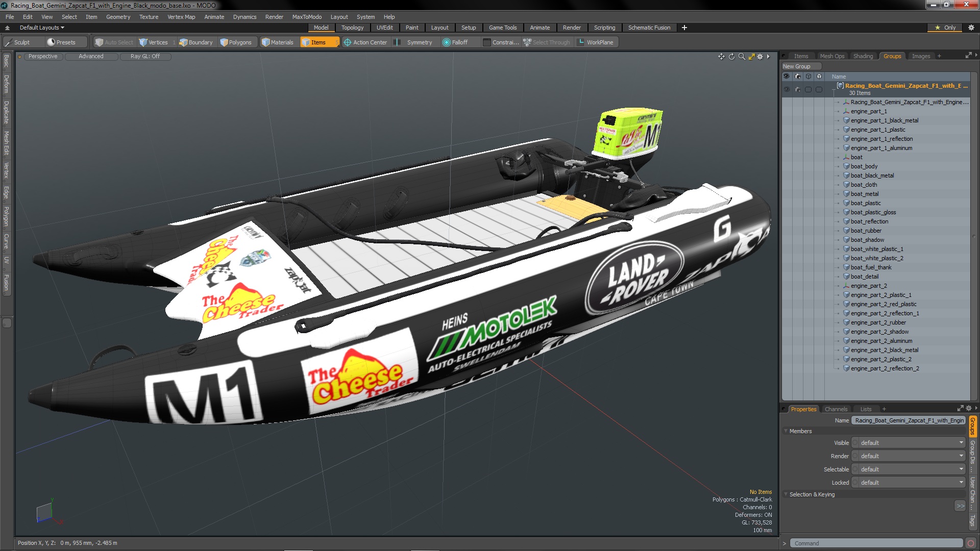Select boat_fuel_thank item in list
The height and width of the screenshot is (551, 980).
click(871, 267)
